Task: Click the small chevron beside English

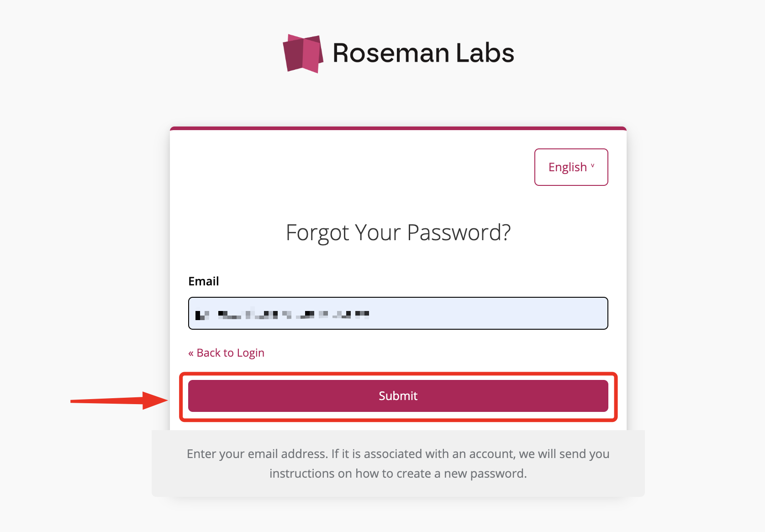Action: [593, 166]
